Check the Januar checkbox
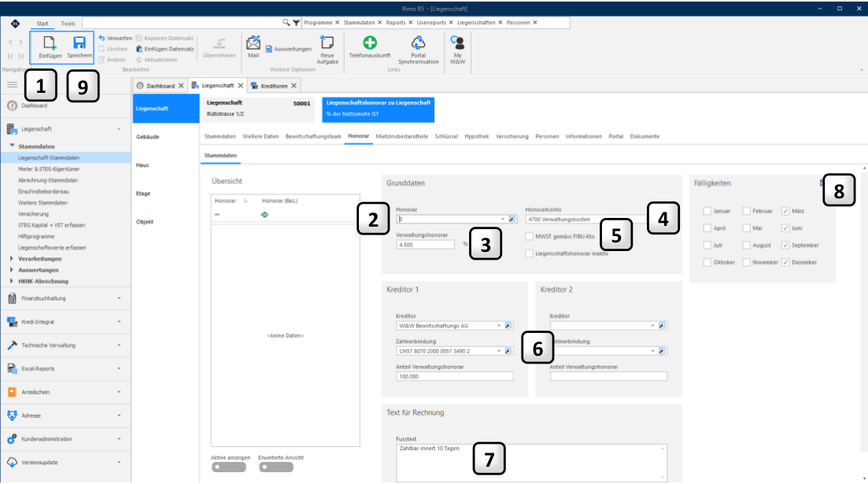Screen dimensions: 868x484 (707, 211)
